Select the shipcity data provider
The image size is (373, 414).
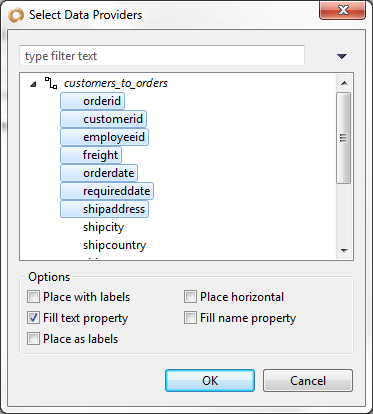point(103,227)
